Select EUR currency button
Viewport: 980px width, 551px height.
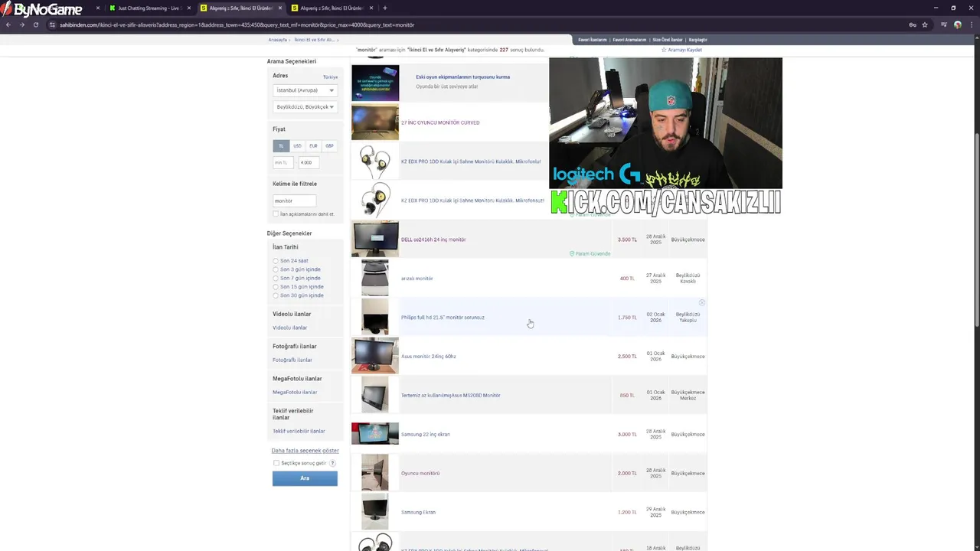313,146
